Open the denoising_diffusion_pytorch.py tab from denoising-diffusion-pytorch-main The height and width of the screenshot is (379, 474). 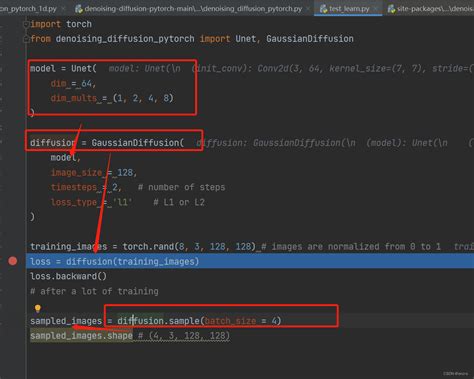(x=193, y=9)
